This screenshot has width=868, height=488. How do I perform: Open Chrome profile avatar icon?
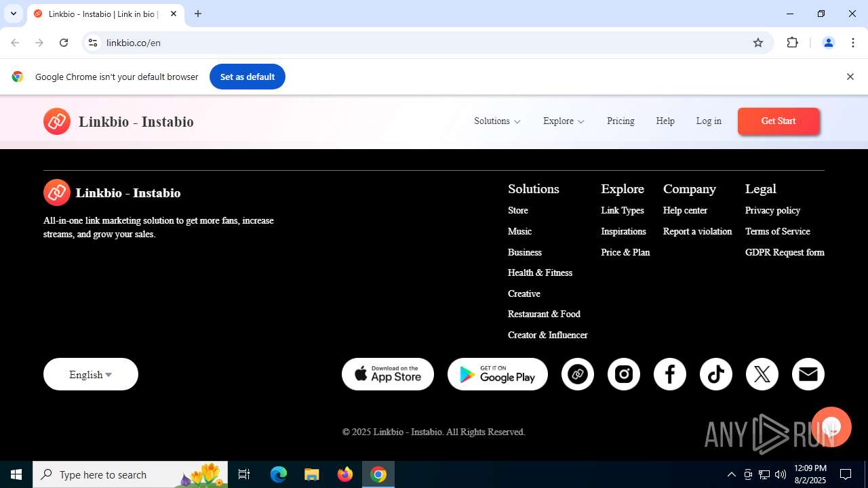pos(828,43)
